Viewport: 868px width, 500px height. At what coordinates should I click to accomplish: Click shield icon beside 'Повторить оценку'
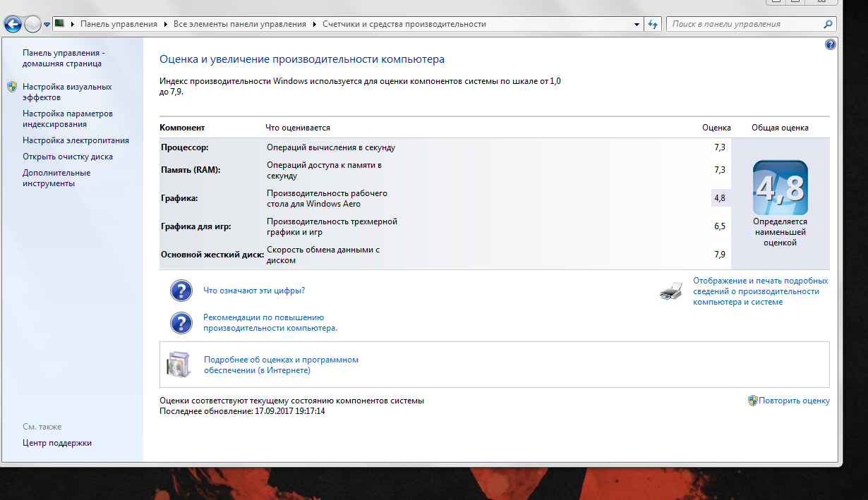[752, 401]
